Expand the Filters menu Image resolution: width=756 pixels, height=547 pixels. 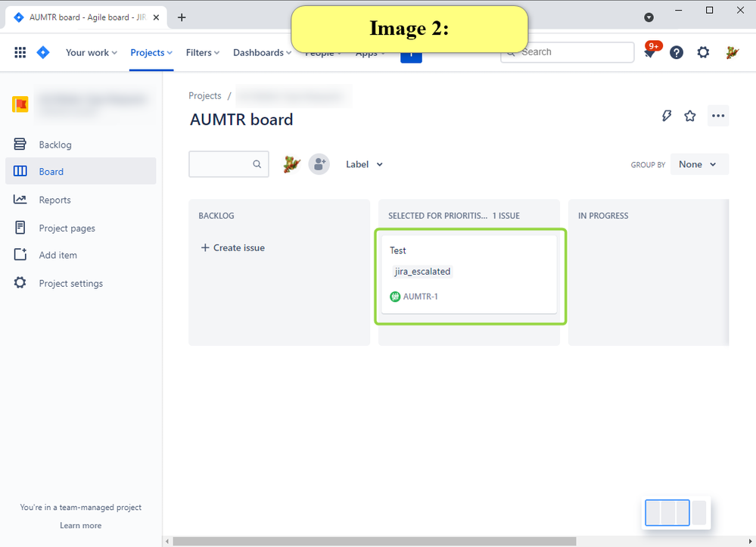pyautogui.click(x=203, y=52)
